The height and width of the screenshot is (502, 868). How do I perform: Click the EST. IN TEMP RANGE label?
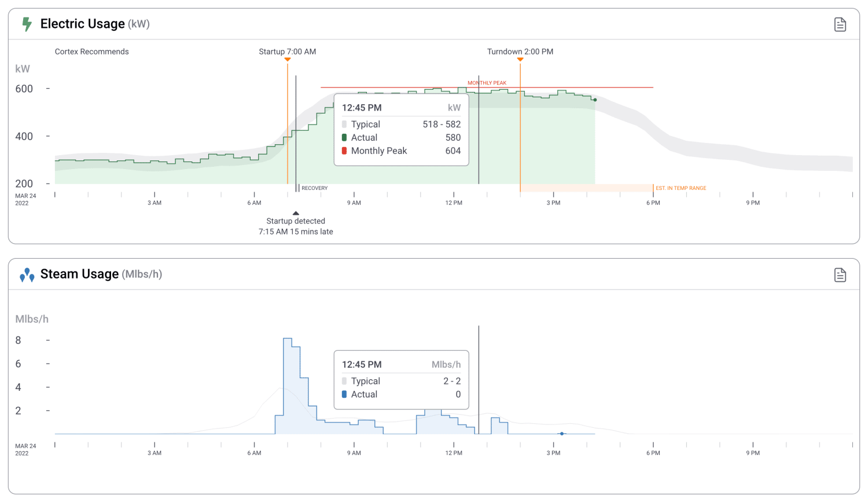click(x=681, y=188)
